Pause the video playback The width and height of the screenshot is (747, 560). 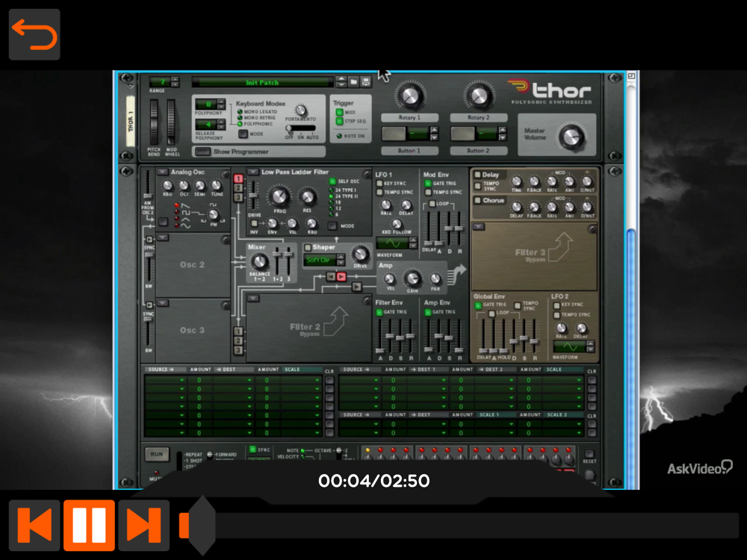point(89,525)
